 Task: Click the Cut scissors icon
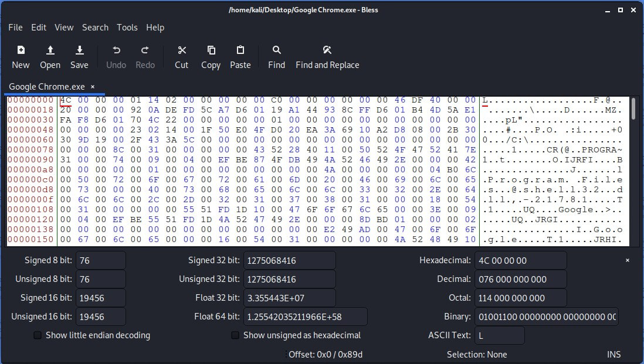[x=182, y=50]
